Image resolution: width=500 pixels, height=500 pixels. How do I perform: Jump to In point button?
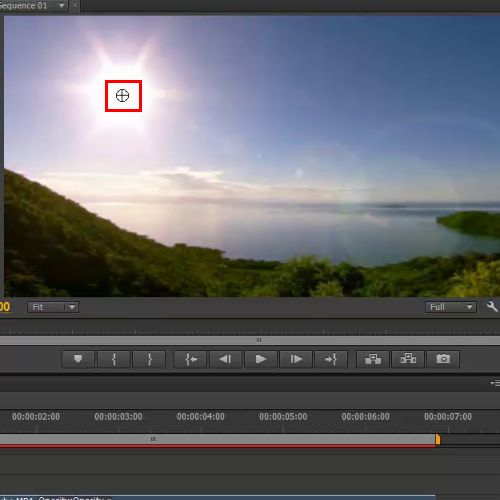pos(191,359)
